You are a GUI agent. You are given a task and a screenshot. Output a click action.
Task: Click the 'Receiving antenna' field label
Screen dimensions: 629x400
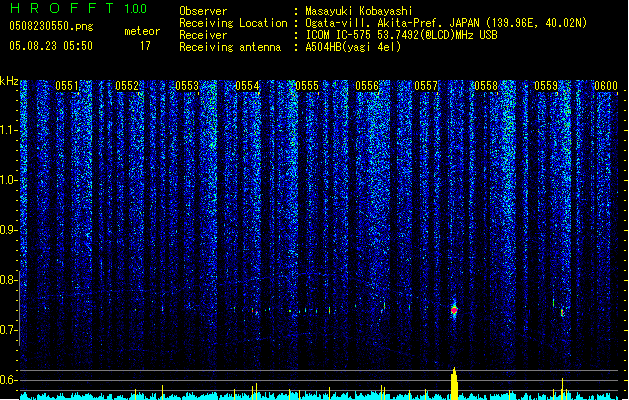[230, 47]
